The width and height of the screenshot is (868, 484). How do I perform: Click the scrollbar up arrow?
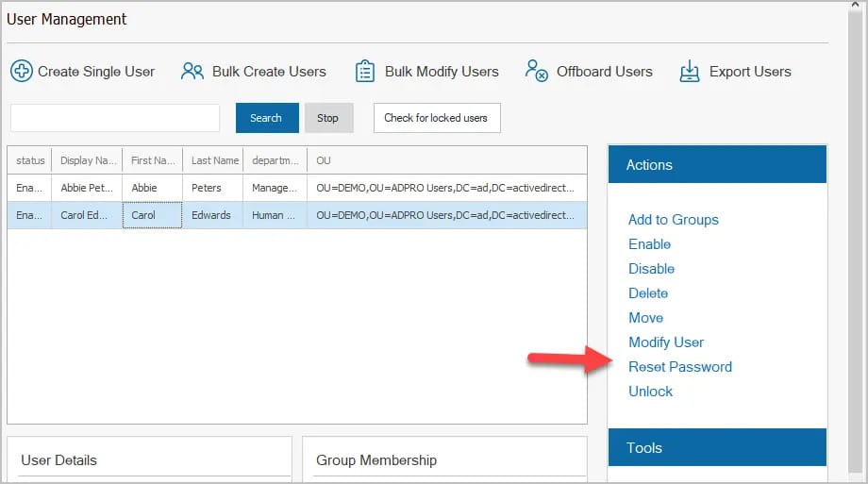point(856,4)
